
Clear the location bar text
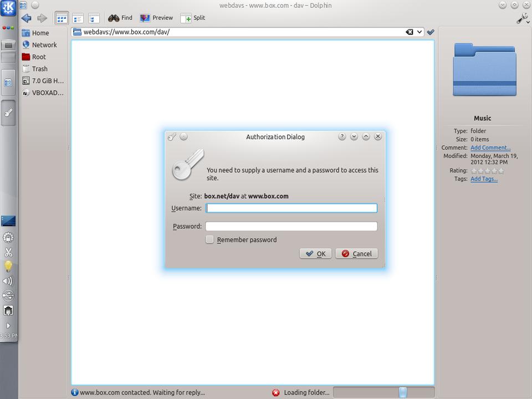410,32
